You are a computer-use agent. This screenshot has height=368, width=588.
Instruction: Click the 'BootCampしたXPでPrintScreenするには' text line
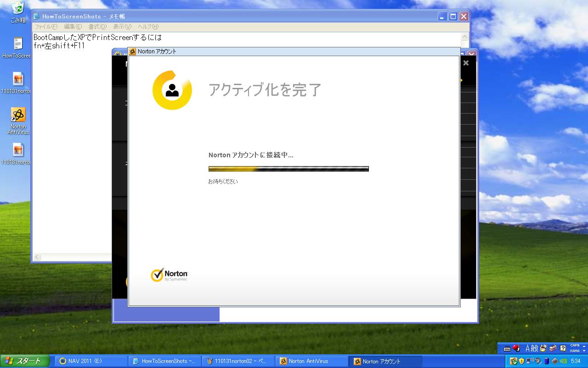[x=97, y=37]
